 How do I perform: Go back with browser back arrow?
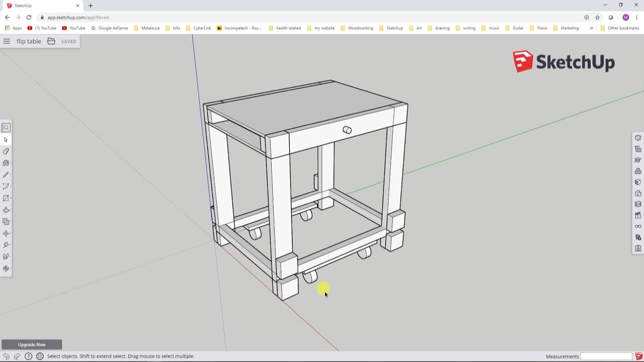[7, 17]
